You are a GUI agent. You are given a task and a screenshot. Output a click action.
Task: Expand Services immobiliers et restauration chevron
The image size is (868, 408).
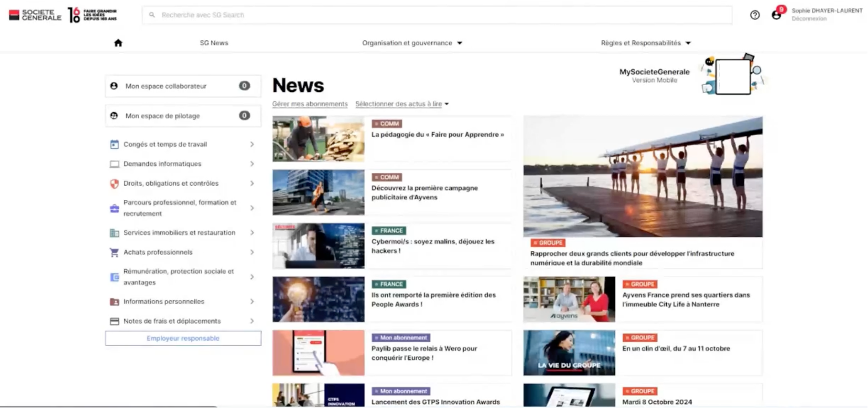(252, 233)
